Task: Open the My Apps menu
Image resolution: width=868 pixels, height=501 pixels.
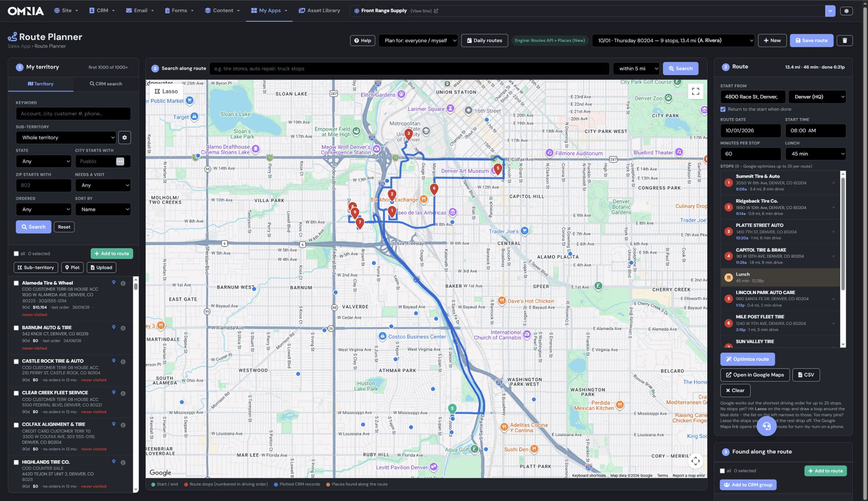Action: click(269, 10)
